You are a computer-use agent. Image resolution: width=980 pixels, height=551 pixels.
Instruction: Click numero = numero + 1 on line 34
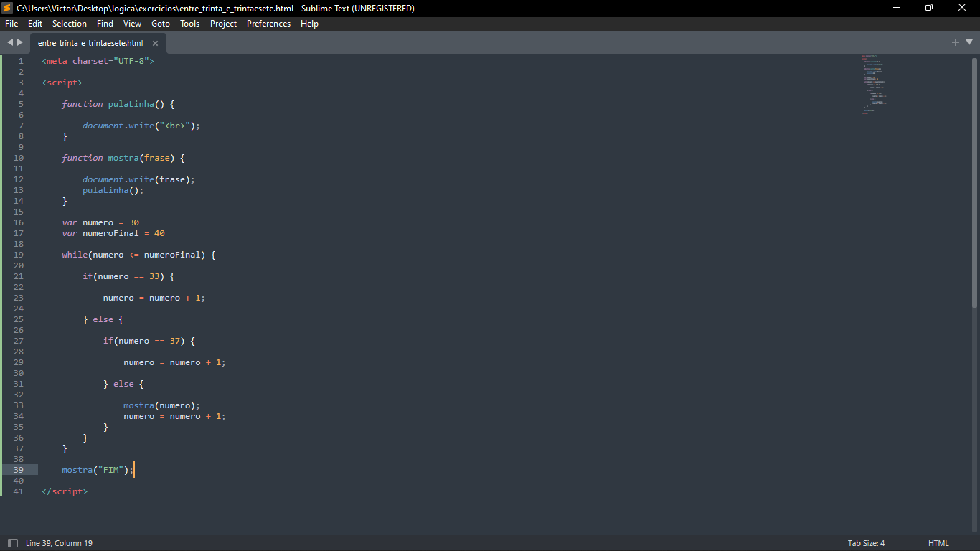[x=174, y=416]
